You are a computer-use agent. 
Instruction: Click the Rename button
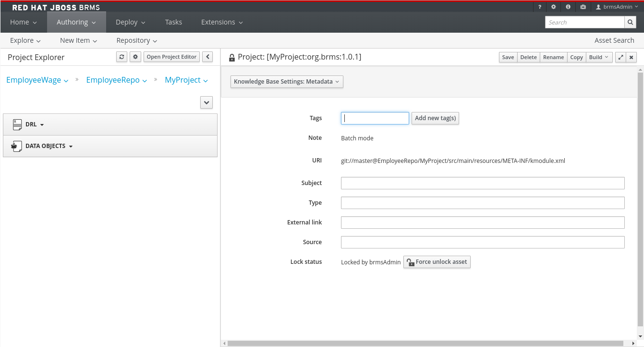coord(554,57)
